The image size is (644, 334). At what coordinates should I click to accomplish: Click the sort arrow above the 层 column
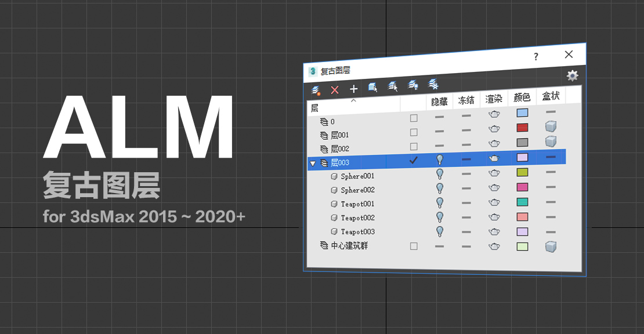pos(353,100)
